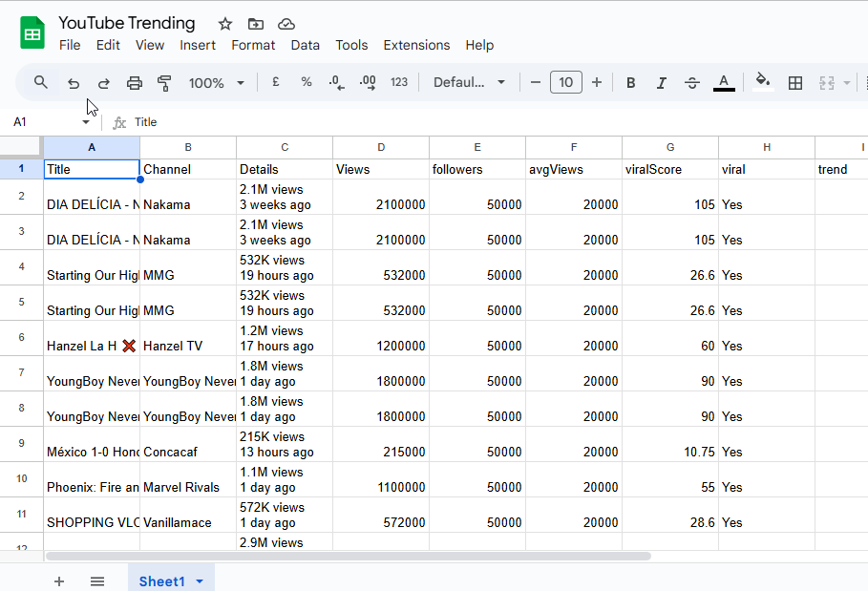Click the horizontal scrollbar

[x=349, y=556]
